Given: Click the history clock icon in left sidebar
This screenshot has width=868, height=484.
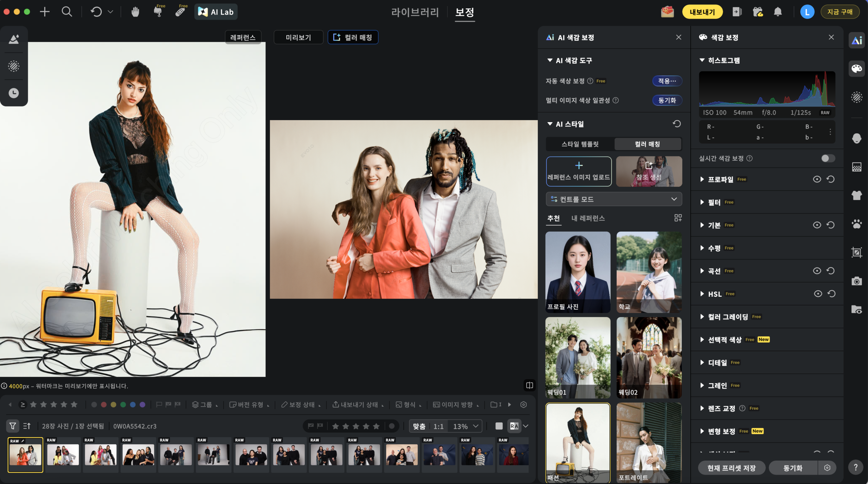Looking at the screenshot, I should pos(14,93).
